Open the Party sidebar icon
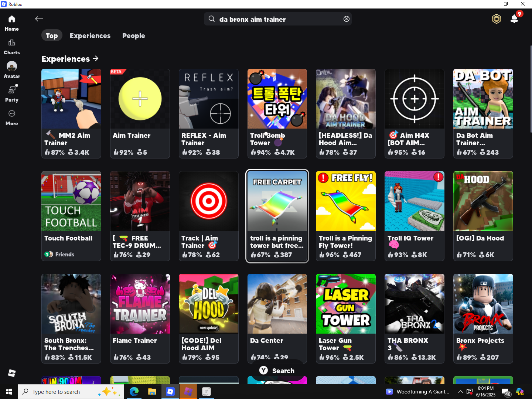 (12, 94)
